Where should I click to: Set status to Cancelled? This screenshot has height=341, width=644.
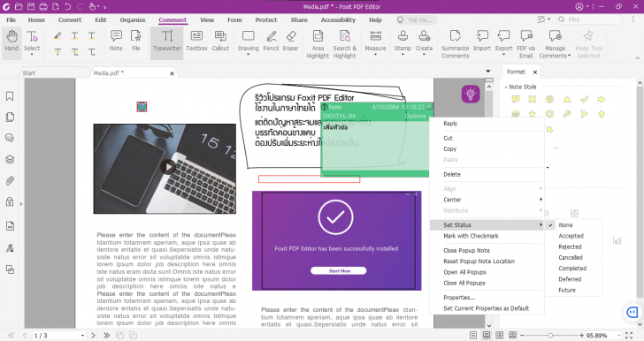pos(574,257)
